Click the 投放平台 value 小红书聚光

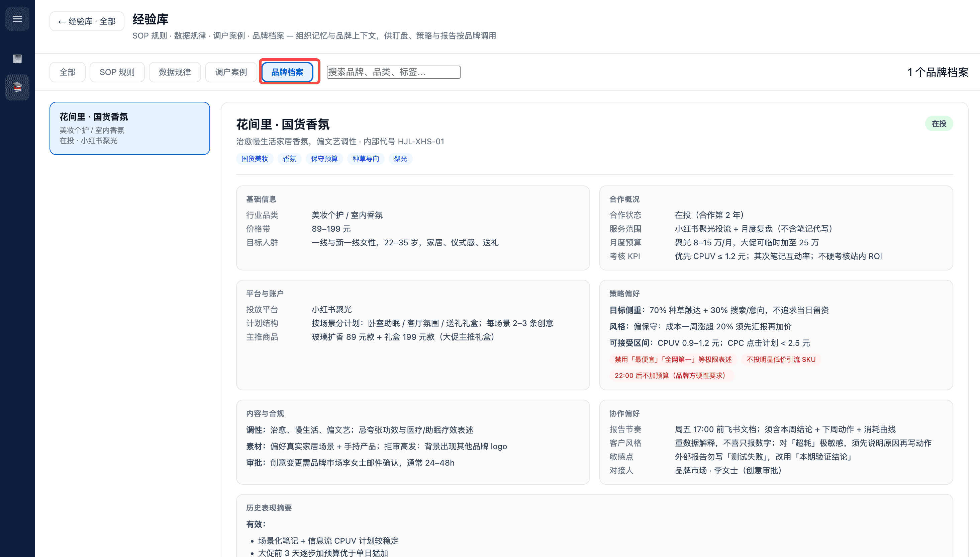(331, 309)
